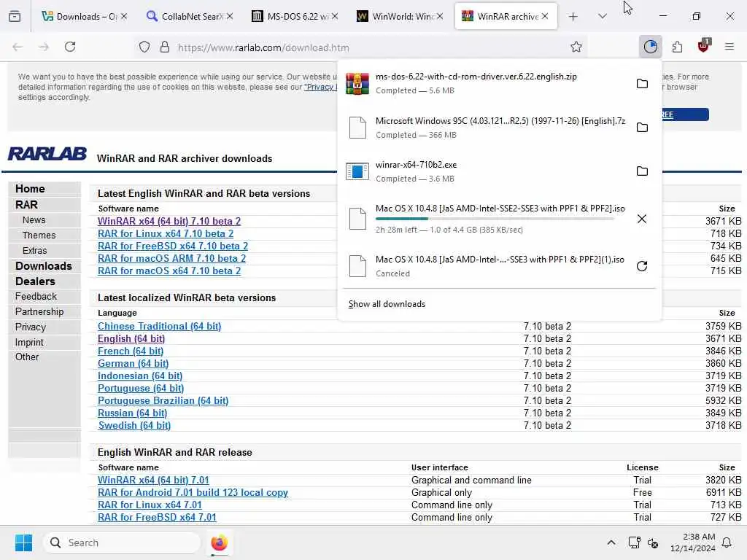Download Portuguese Brazilian (64 bit) version
Screen dimensions: 747x560
[x=163, y=400]
